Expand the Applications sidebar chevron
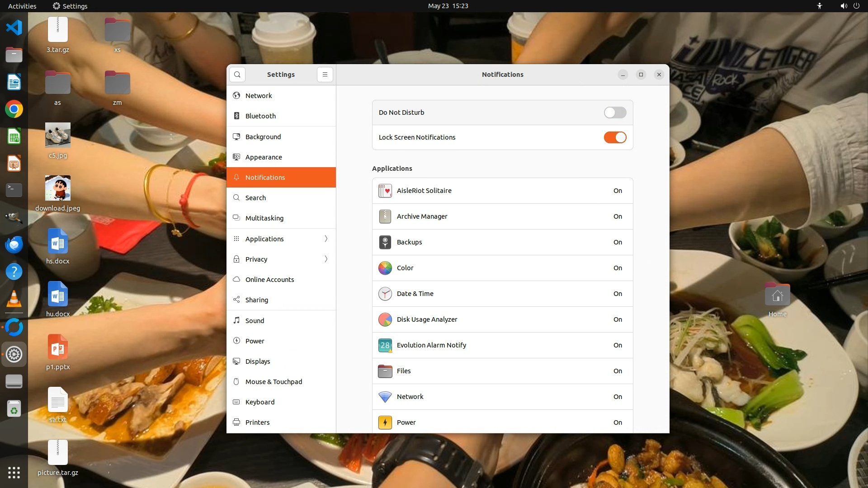This screenshot has height=488, width=868. point(326,239)
